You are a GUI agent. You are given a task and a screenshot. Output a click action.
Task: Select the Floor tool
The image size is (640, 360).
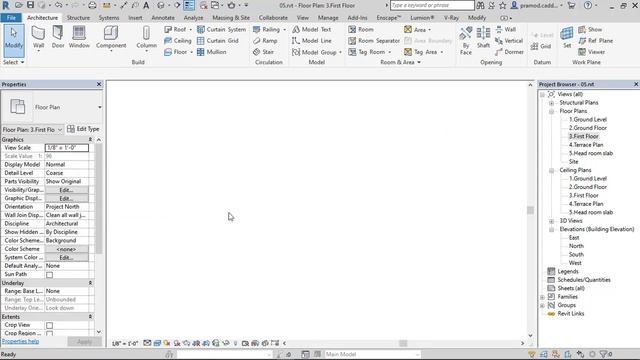tap(178, 52)
